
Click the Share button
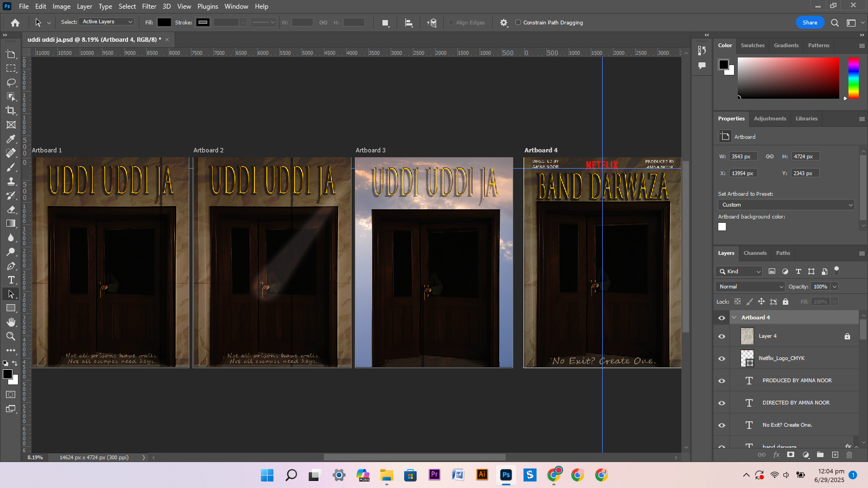[809, 22]
